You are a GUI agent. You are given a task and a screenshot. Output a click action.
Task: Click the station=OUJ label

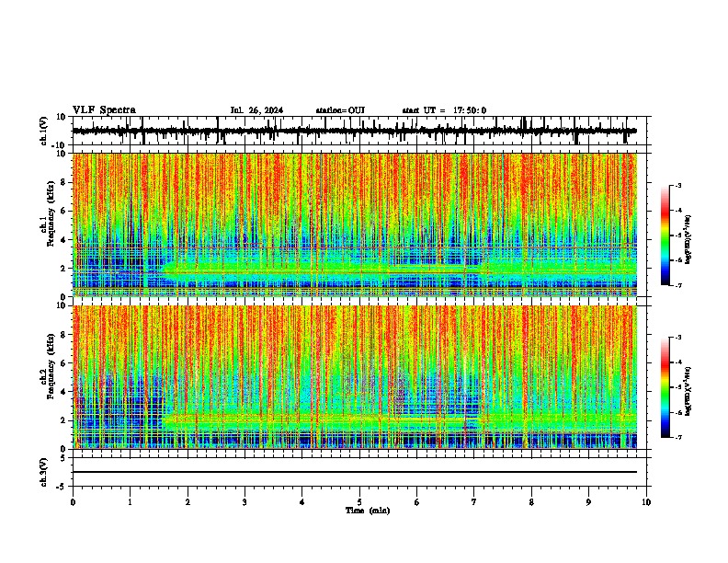coord(340,110)
